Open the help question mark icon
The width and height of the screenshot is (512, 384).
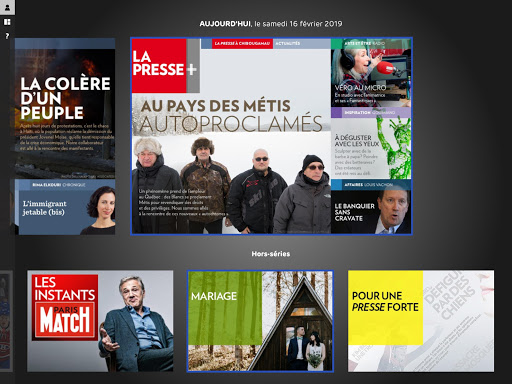[x=7, y=36]
